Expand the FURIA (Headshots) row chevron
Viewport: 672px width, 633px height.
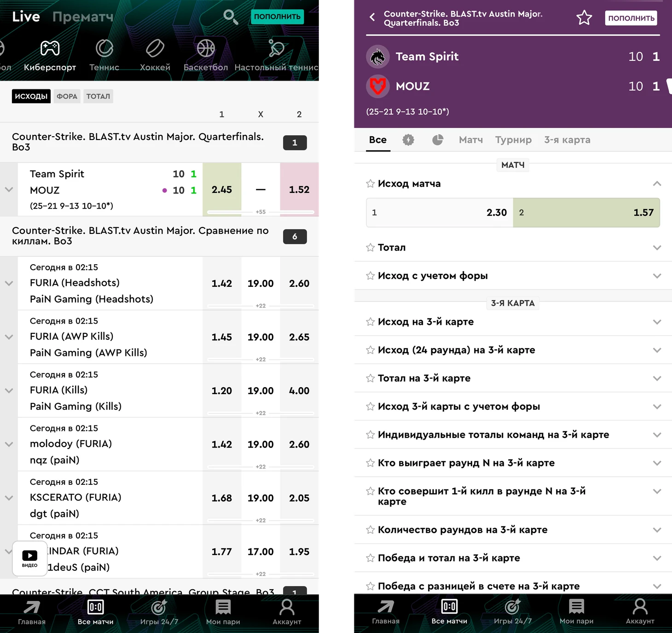(x=9, y=284)
